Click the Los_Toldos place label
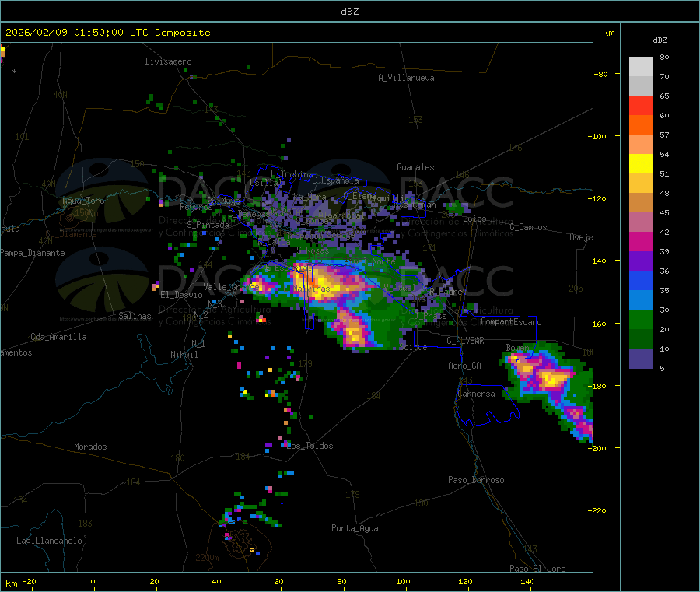The width and height of the screenshot is (700, 592). pos(310,446)
